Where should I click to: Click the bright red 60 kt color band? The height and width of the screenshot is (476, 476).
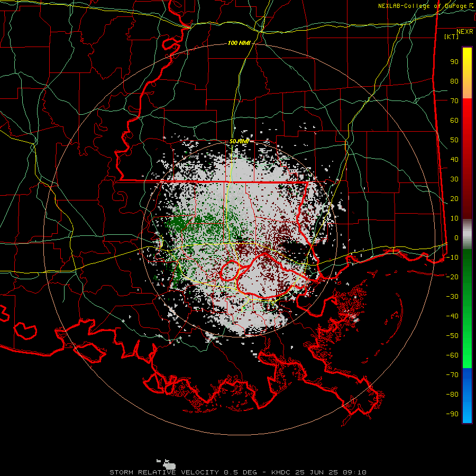pos(467,120)
